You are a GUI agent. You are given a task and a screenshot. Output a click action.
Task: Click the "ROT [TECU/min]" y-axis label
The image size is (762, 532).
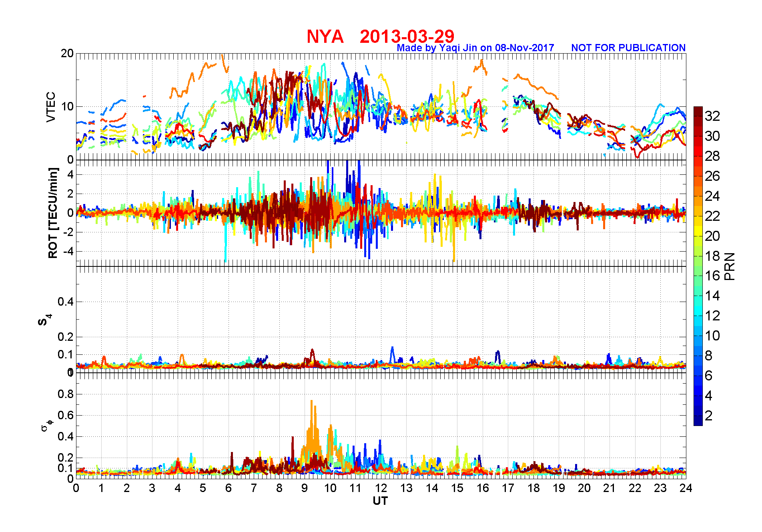pyautogui.click(x=53, y=213)
